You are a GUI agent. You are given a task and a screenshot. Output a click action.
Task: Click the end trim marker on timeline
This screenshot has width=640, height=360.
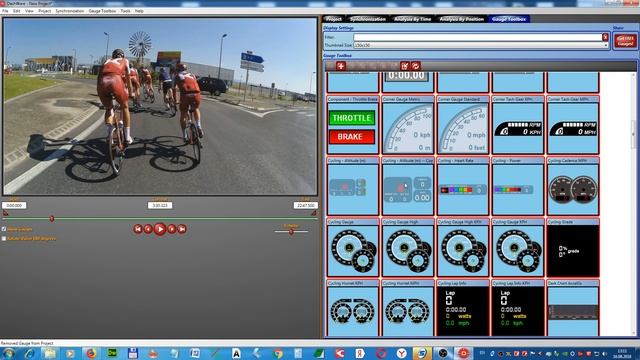click(x=313, y=213)
